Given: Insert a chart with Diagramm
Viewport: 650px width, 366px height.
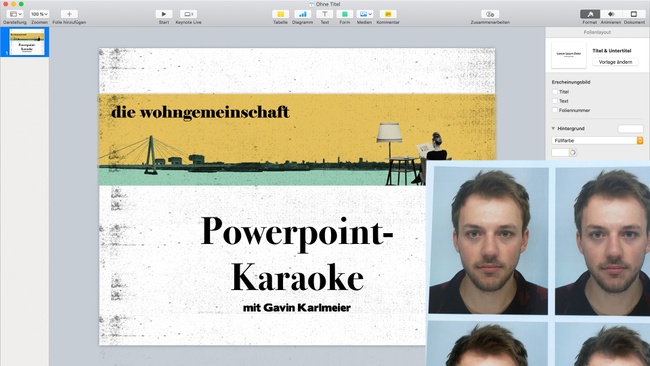Looking at the screenshot, I should pos(303,14).
